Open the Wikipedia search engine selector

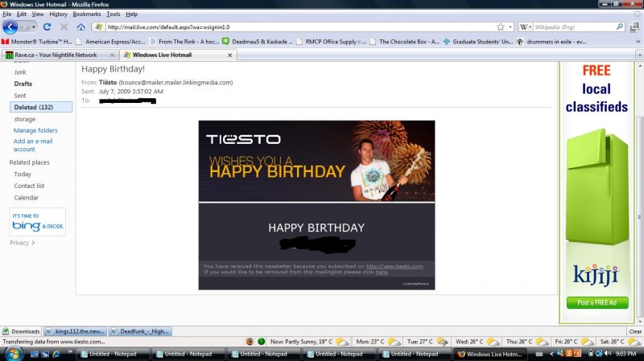526,27
